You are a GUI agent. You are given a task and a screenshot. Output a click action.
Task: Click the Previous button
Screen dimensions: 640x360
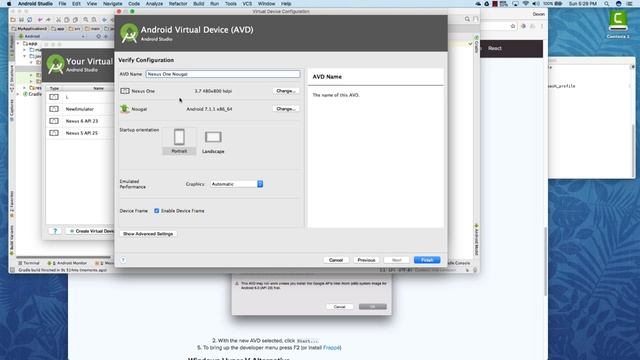(366, 260)
